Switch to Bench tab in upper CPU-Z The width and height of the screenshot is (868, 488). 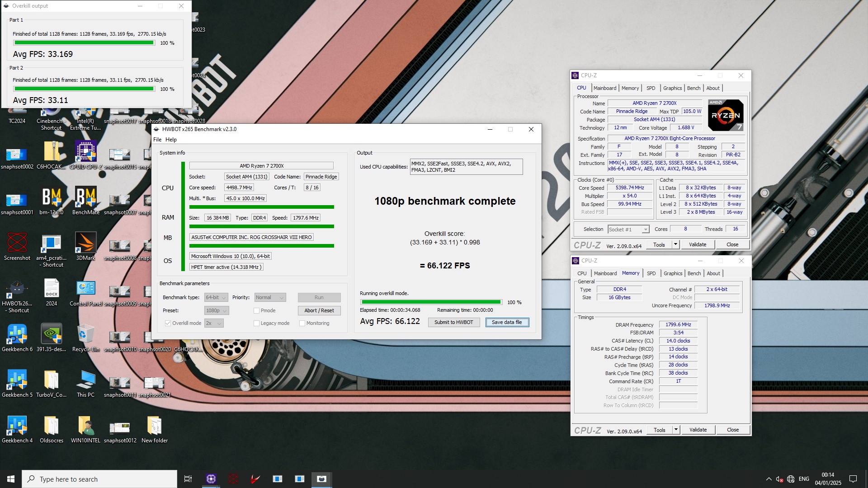(693, 88)
